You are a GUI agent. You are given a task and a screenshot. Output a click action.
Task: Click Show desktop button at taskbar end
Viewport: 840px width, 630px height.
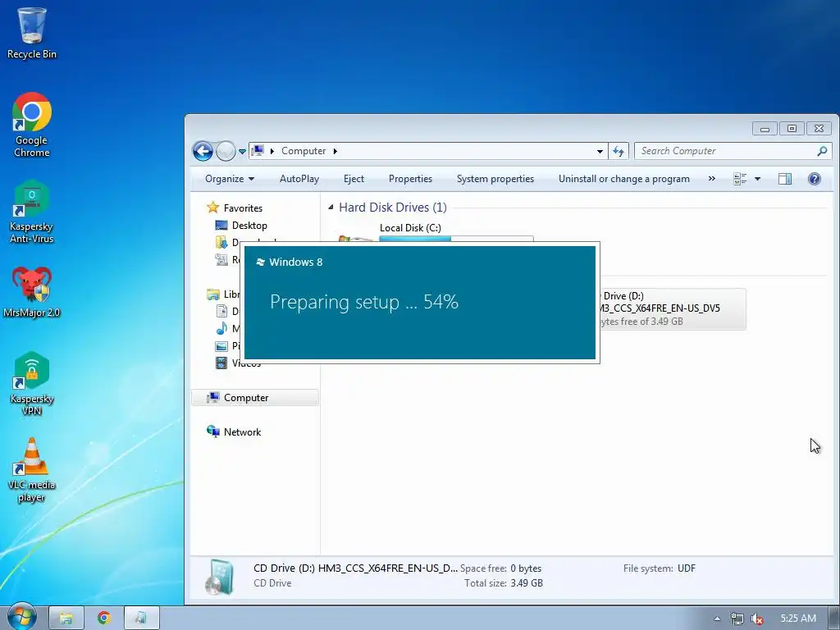click(834, 618)
